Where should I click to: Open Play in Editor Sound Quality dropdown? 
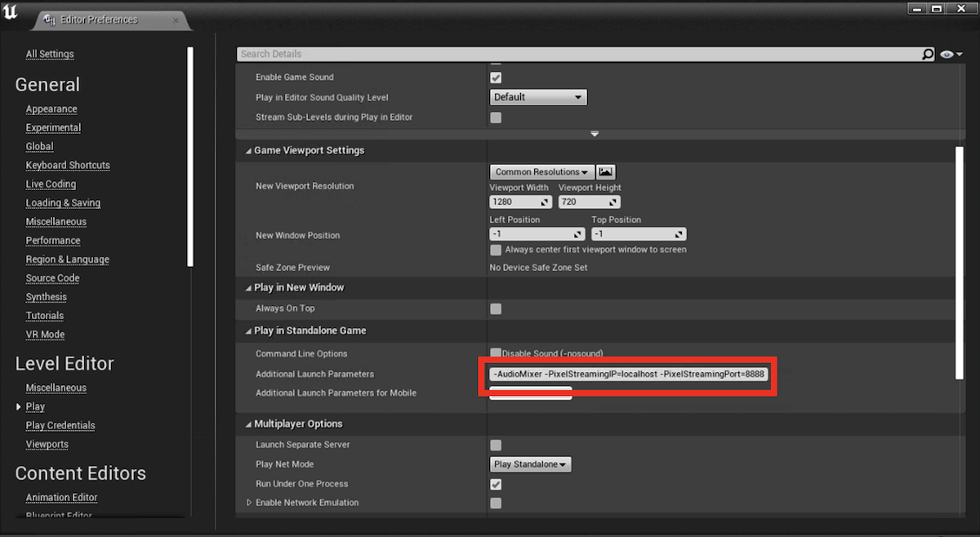point(538,97)
